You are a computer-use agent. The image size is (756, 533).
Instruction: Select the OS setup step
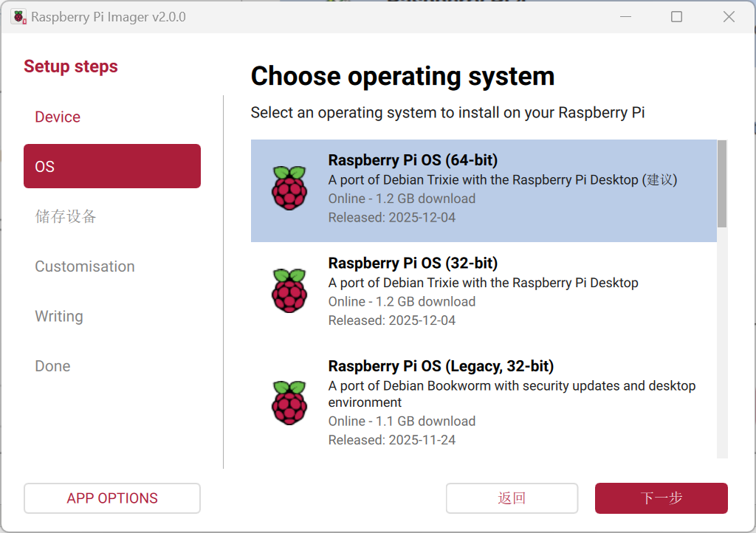(111, 166)
